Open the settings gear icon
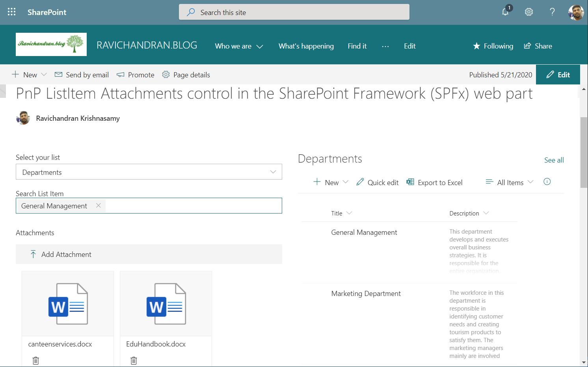The height and width of the screenshot is (367, 588). 529,12
